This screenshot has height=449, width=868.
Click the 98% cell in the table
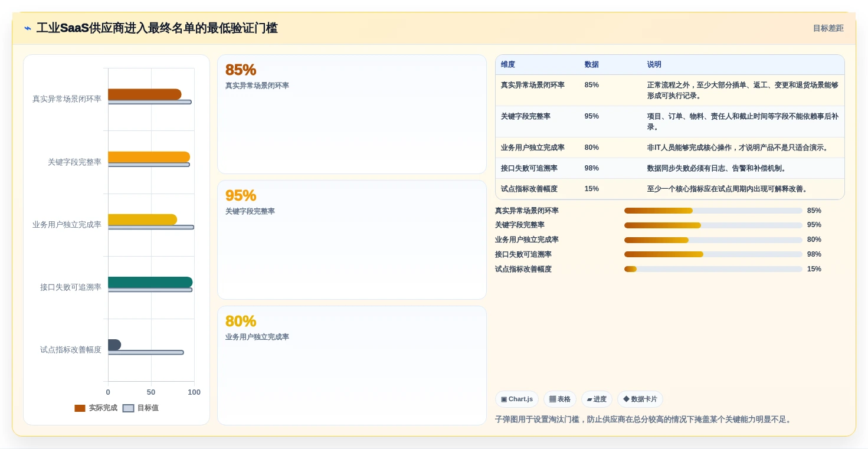(592, 168)
